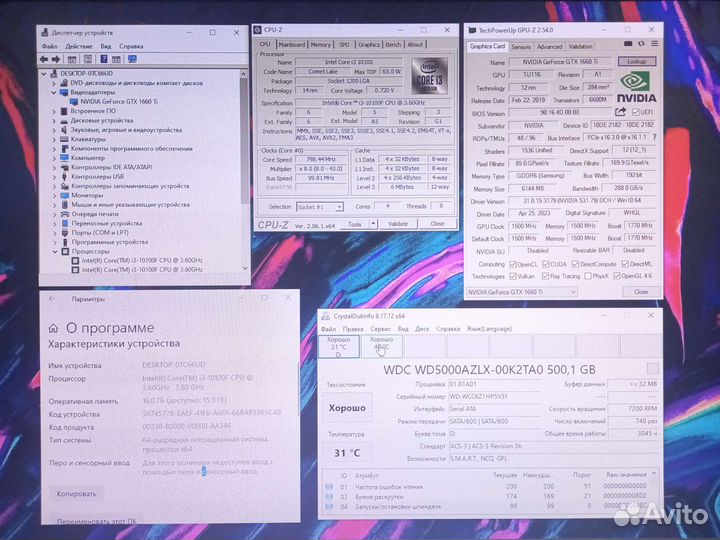
Task: Click the Close button in CPU-Z
Action: coord(437,224)
